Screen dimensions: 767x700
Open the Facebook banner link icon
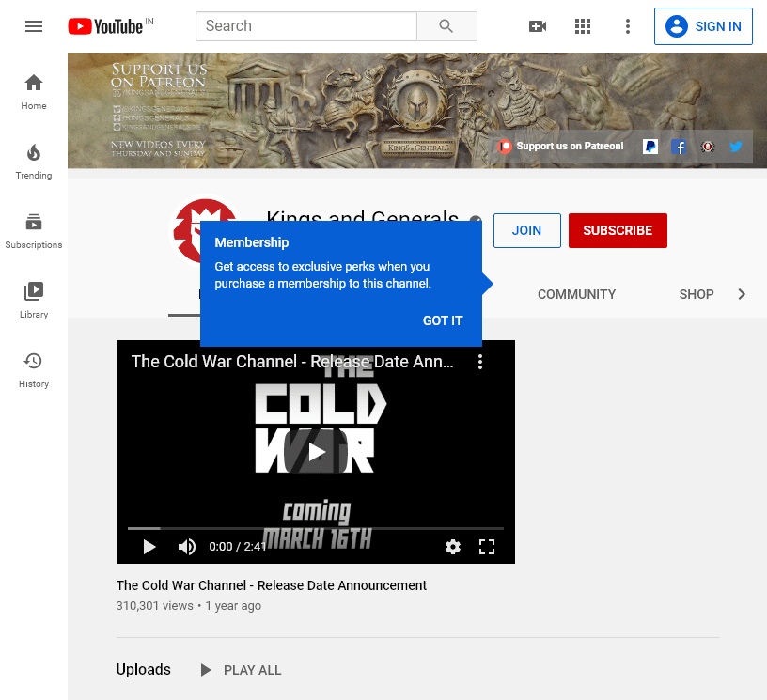point(679,147)
